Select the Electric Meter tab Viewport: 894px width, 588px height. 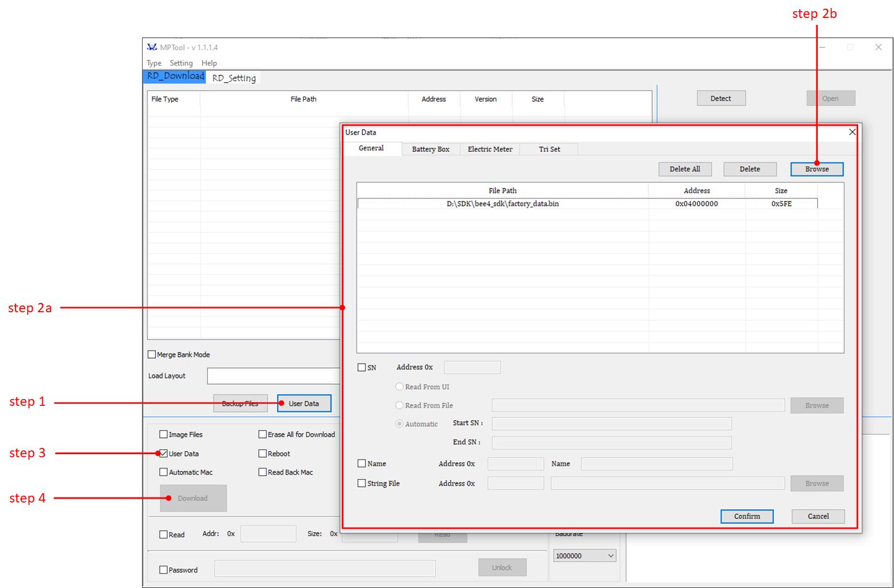point(490,149)
